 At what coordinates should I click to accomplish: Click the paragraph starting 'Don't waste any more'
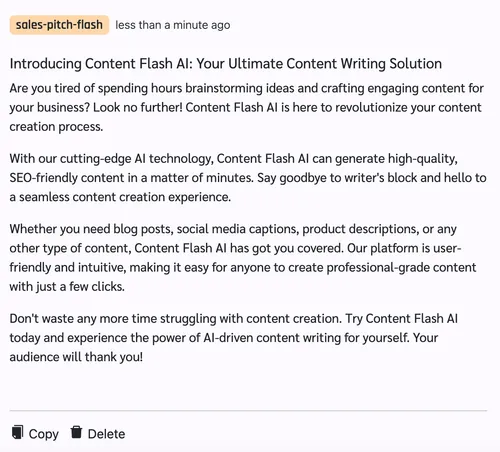[233, 338]
